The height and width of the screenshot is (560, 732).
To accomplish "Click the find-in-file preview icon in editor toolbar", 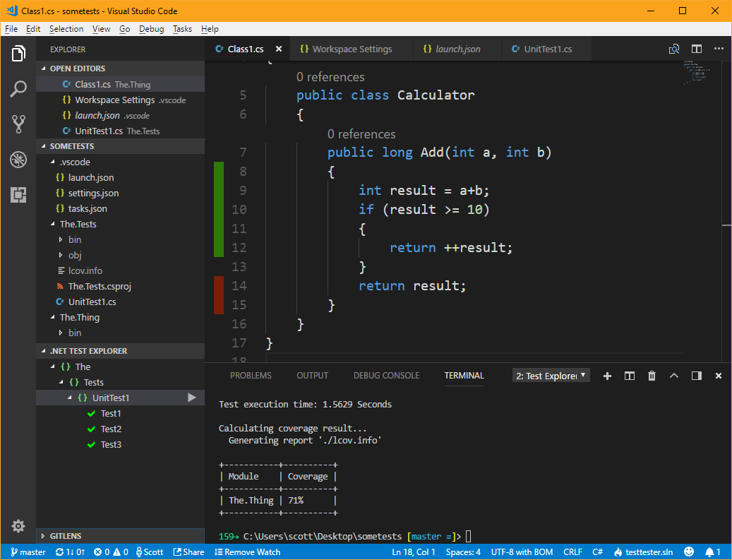I will pyautogui.click(x=674, y=49).
